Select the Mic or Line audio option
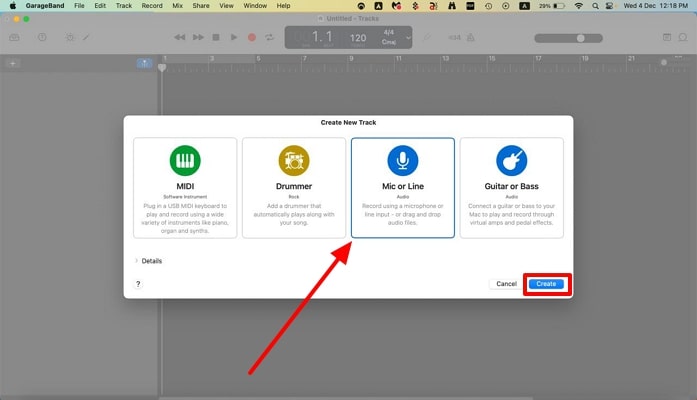 403,188
